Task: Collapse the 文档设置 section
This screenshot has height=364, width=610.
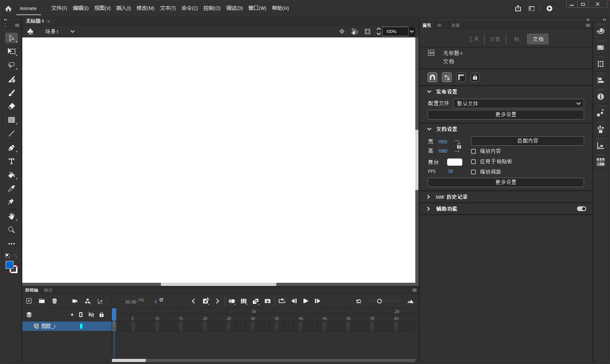Action: click(x=429, y=129)
